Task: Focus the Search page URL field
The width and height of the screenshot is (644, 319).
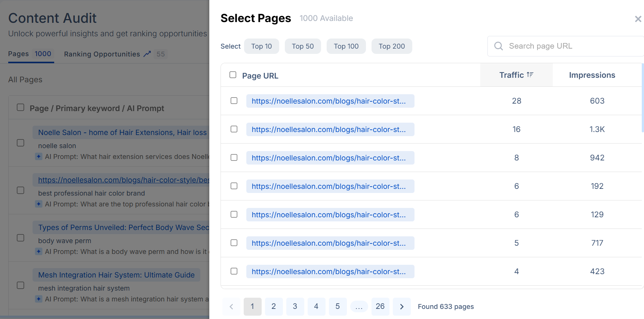Action: coord(566,46)
